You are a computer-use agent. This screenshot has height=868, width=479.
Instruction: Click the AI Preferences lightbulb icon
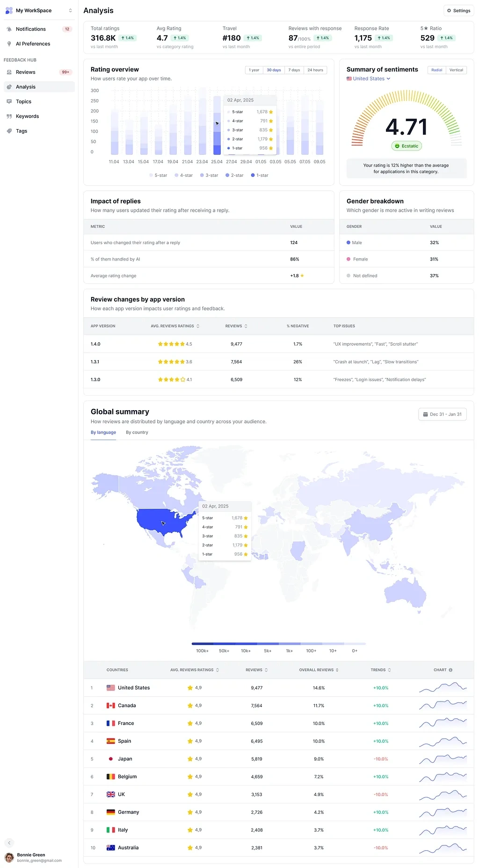click(9, 44)
